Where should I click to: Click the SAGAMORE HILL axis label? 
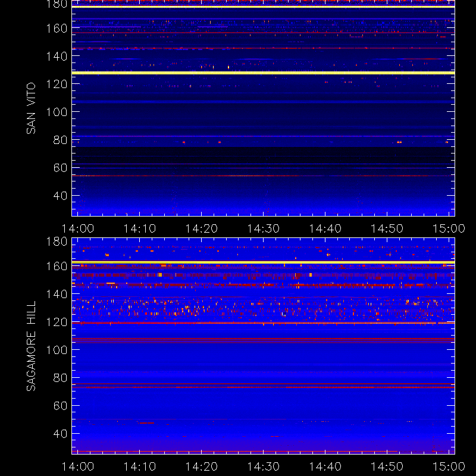(x=31, y=346)
